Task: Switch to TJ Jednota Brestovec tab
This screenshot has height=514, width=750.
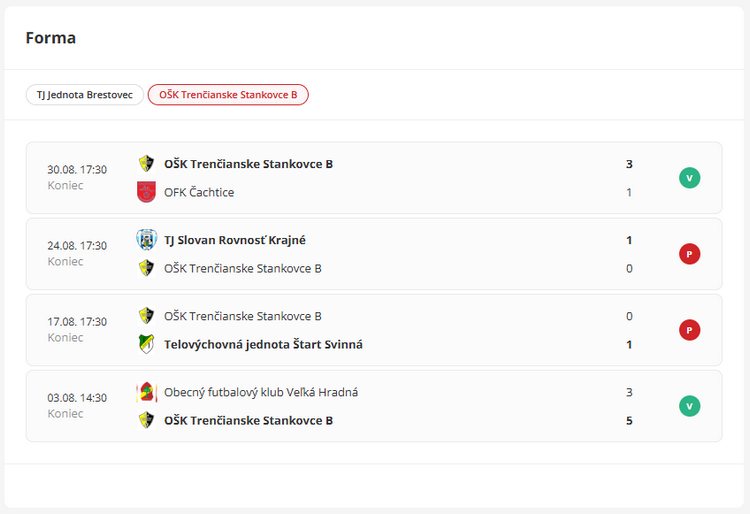Action: 84,95
